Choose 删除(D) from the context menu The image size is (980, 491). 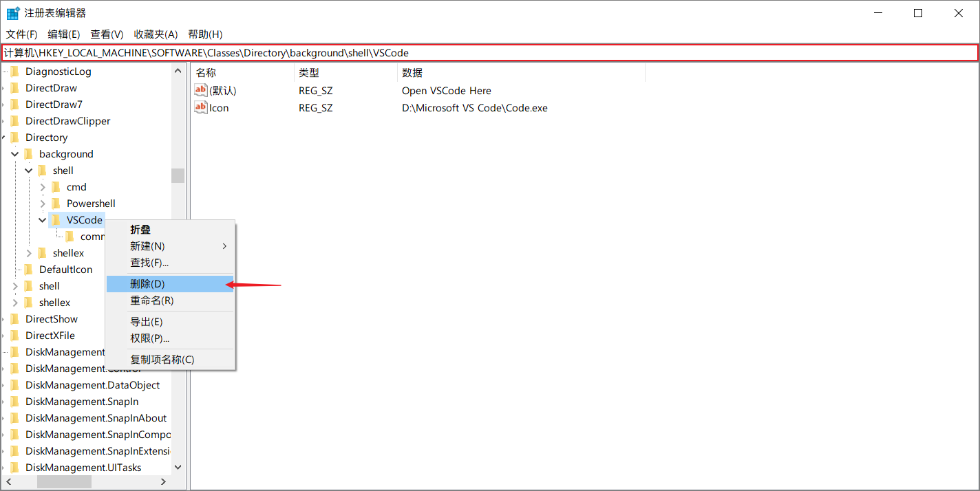pos(148,283)
